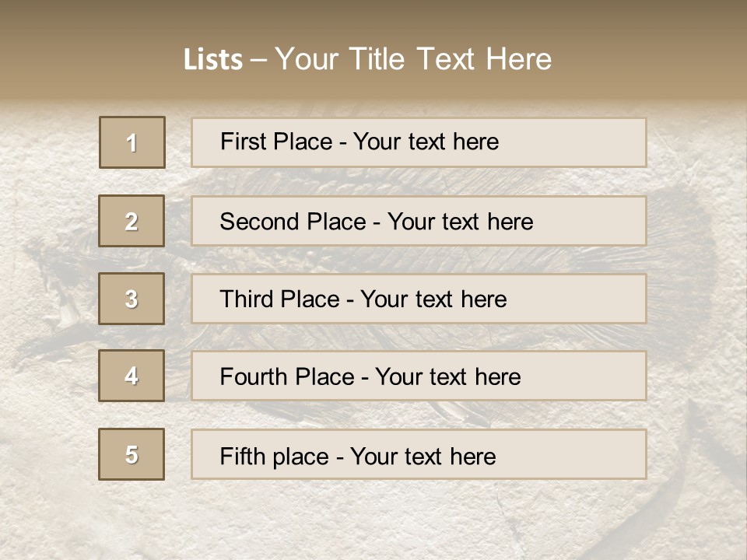Select the 'Your Title Text Here' title text

[x=413, y=59]
